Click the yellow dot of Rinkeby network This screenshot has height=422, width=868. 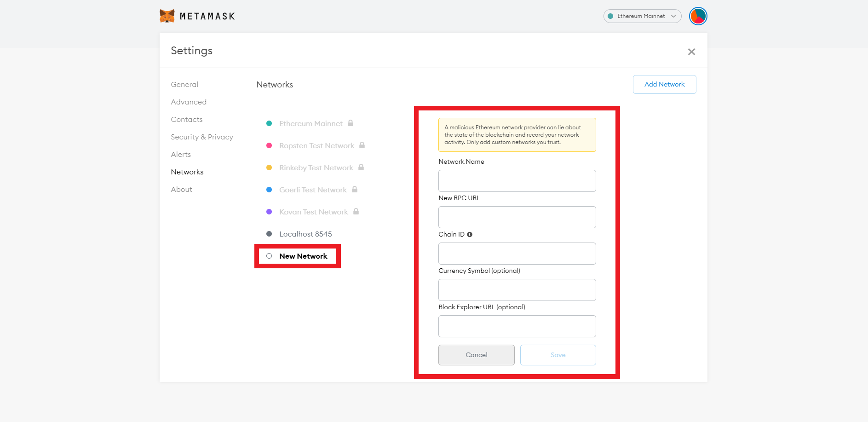coord(269,168)
